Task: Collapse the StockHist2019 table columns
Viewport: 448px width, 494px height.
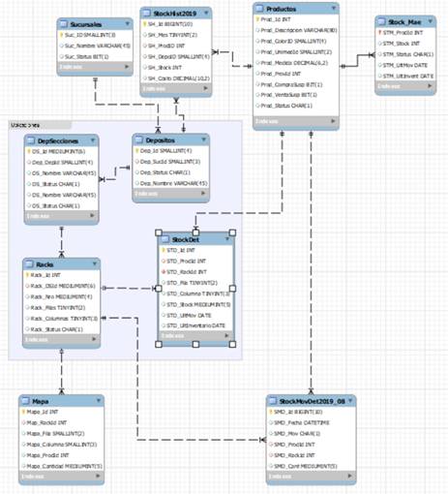Action: point(206,13)
